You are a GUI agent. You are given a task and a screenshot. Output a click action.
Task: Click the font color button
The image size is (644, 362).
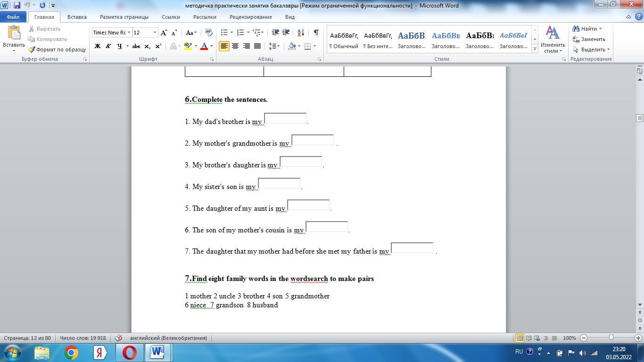point(204,46)
